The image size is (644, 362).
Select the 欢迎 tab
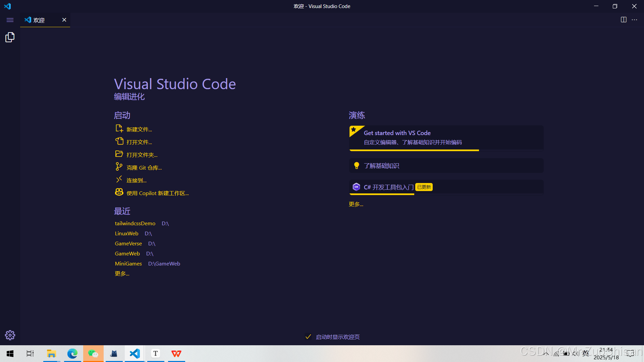click(39, 20)
